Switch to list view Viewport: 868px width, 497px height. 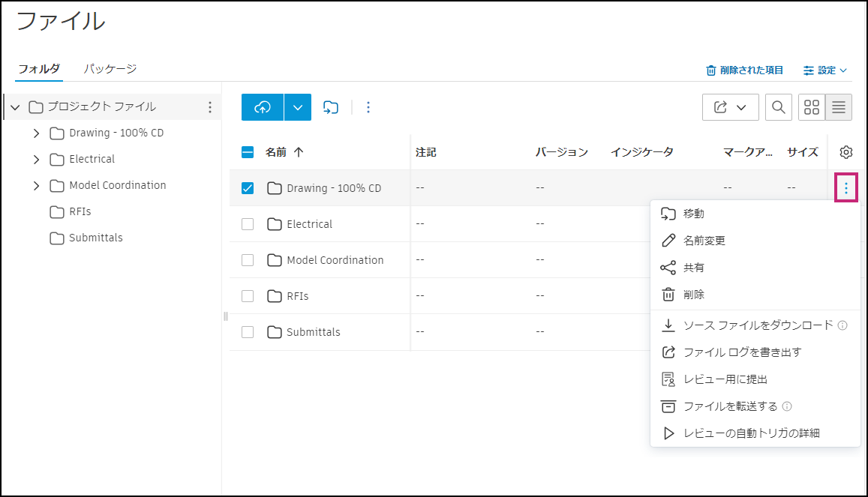coord(839,107)
